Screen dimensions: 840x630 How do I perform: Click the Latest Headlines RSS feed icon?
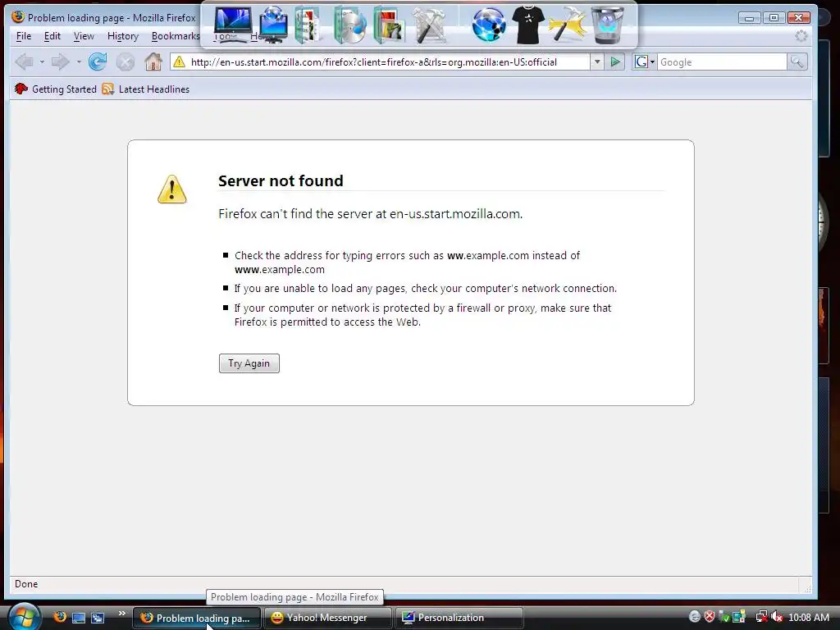(x=108, y=89)
